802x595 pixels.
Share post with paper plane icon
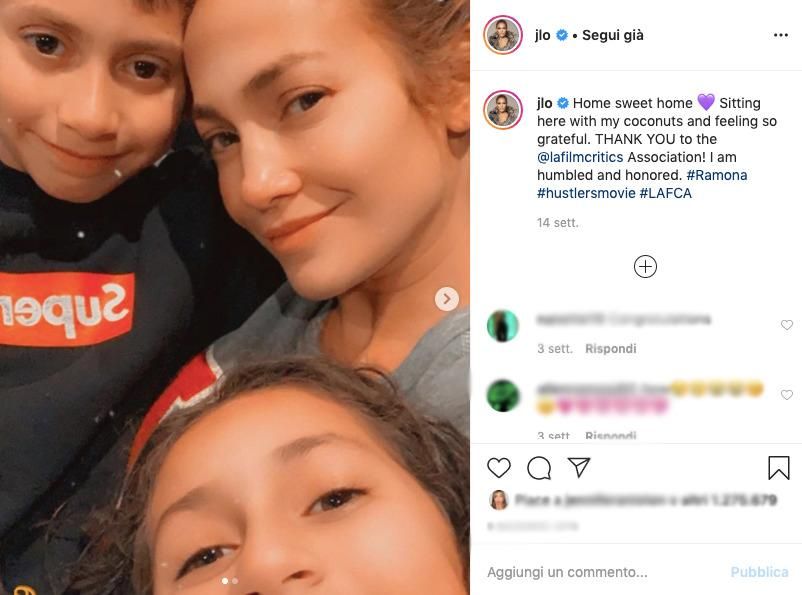[x=579, y=467]
